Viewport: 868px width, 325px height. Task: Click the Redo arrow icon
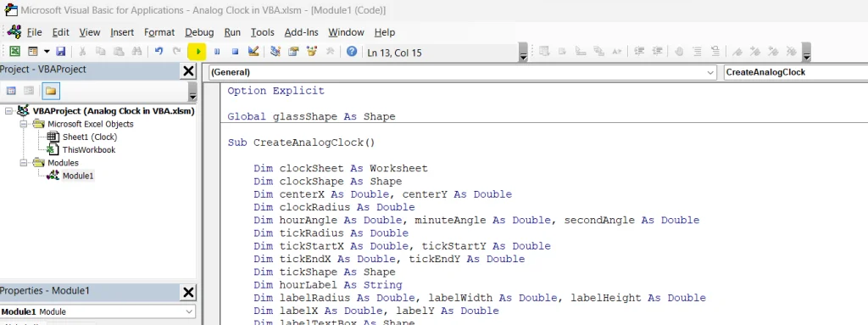tap(176, 52)
